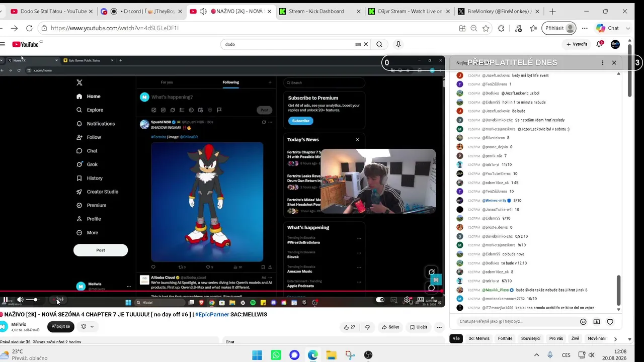Seek on the red video progress bar
Screen dimensions: 644x362
[x=221, y=292]
